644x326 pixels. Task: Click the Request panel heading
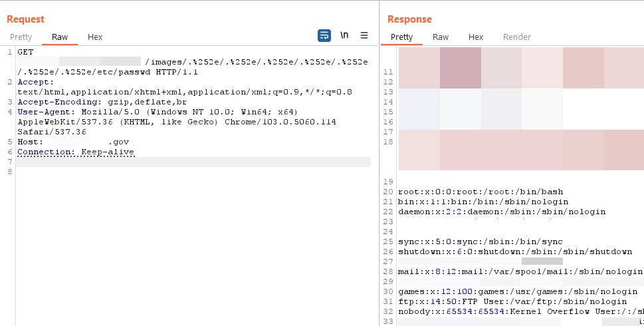coord(25,19)
